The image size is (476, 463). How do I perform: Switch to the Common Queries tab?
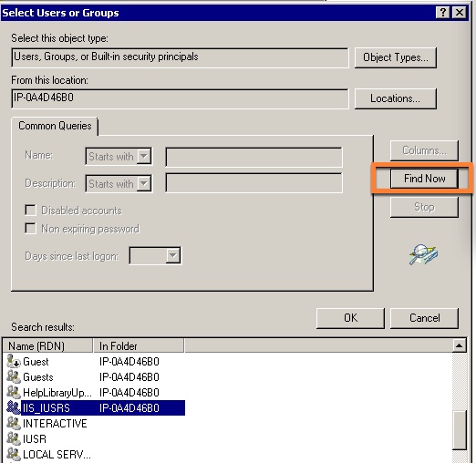coord(55,126)
